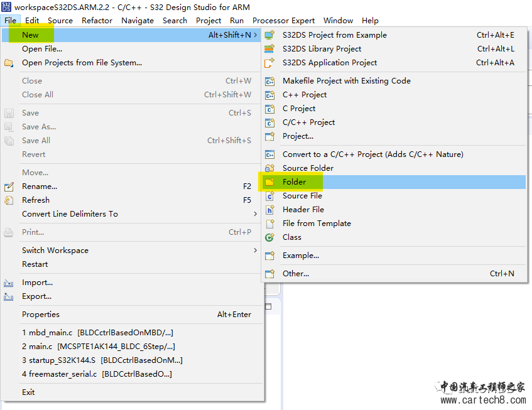This screenshot has width=532, height=410.
Task: Choose Makefile Project with Existing Code
Action: point(394,81)
